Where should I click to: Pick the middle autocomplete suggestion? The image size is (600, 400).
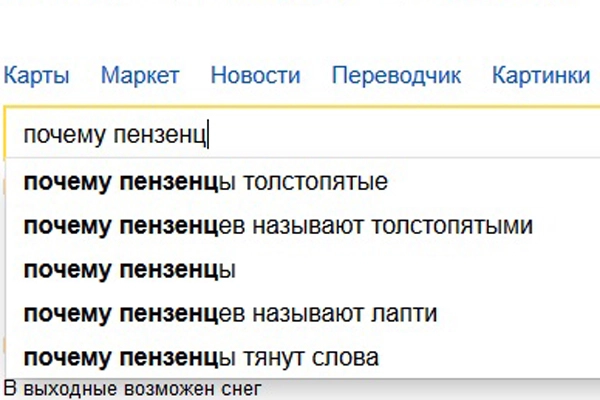point(129,270)
